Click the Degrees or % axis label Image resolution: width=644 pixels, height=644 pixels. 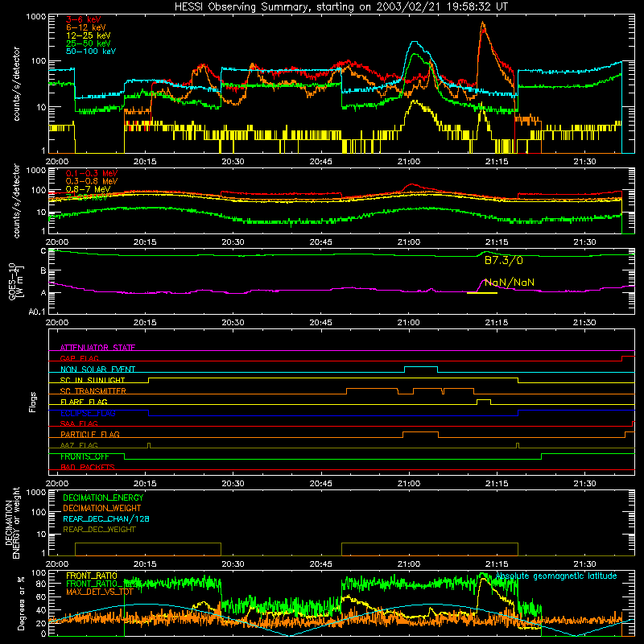tap(21, 603)
